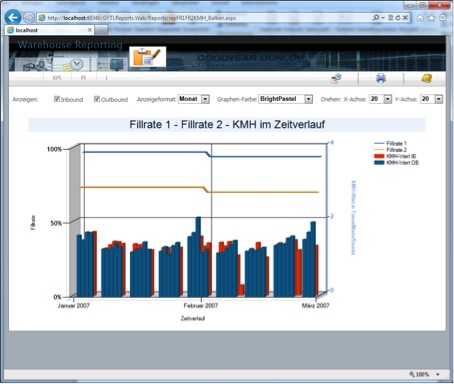Click the browser back arrow button

(13, 17)
